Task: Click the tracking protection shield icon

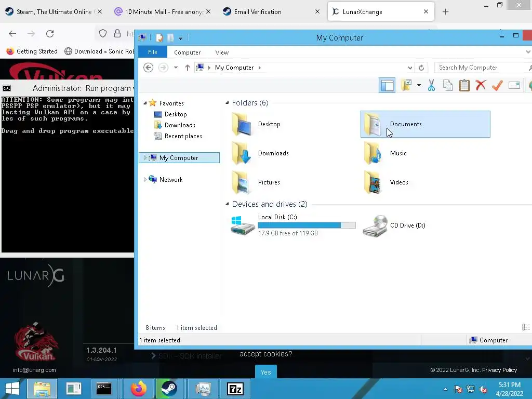Action: click(103, 33)
